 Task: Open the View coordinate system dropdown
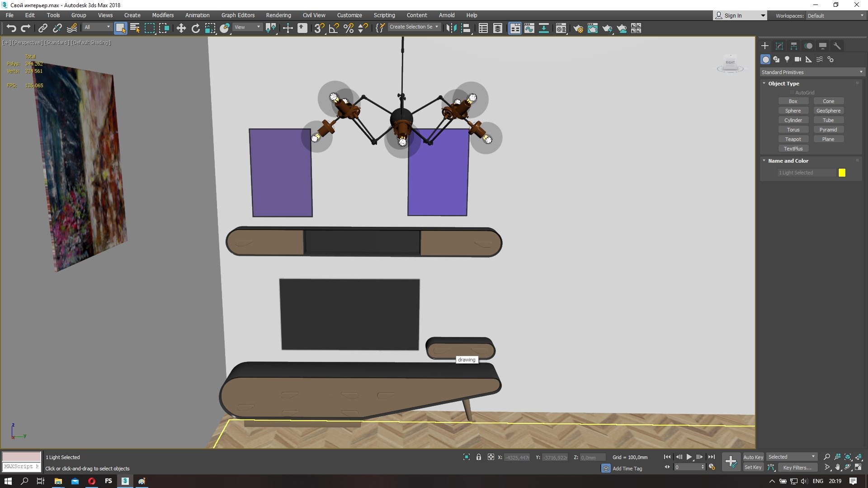[247, 27]
